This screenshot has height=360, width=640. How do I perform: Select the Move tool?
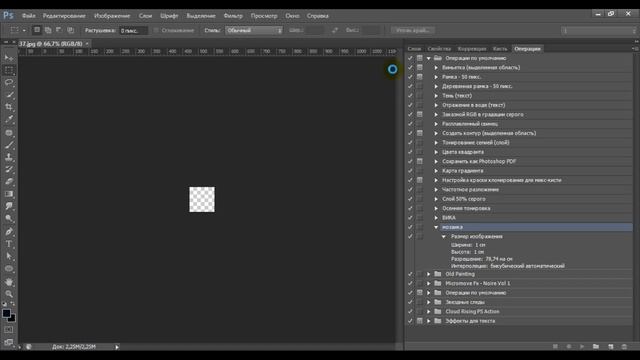(9, 58)
